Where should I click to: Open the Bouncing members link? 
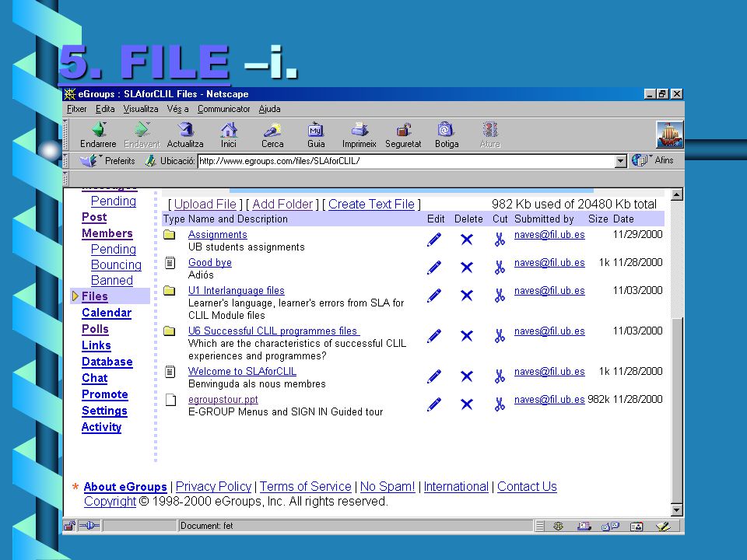[116, 264]
